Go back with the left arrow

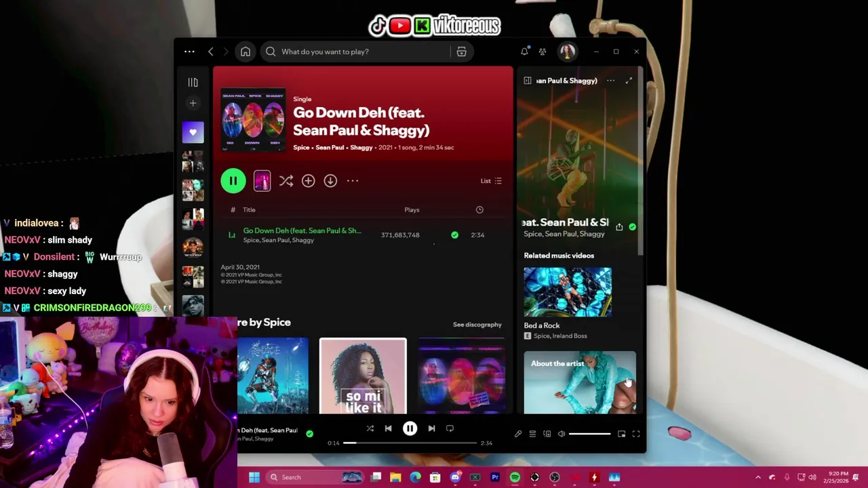pyautogui.click(x=211, y=52)
